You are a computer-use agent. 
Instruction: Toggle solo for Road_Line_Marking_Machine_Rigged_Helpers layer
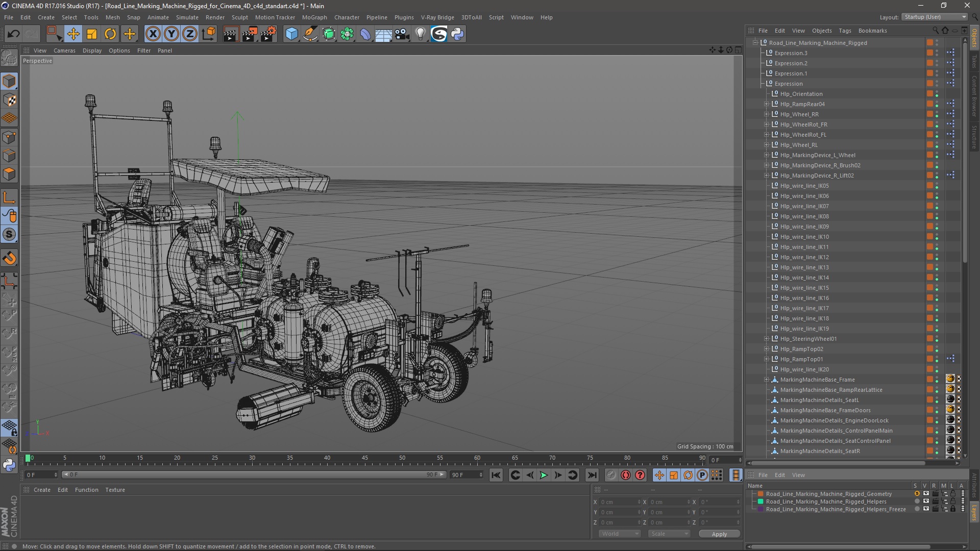[917, 502]
